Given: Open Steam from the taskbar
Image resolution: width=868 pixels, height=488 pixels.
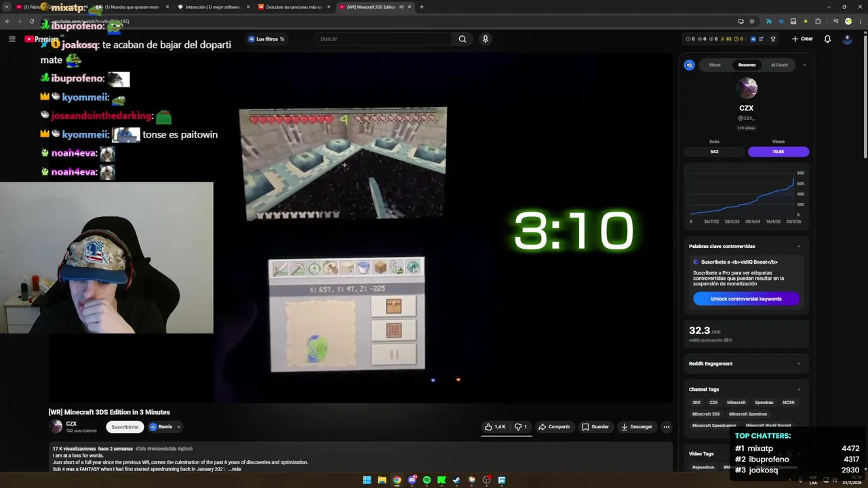Looking at the screenshot, I should point(456,480).
